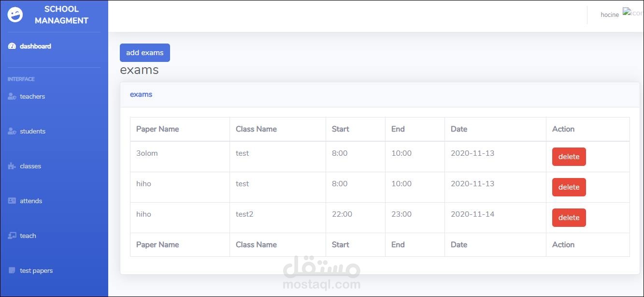Open the teachers menu item
The width and height of the screenshot is (644, 297).
tap(32, 97)
